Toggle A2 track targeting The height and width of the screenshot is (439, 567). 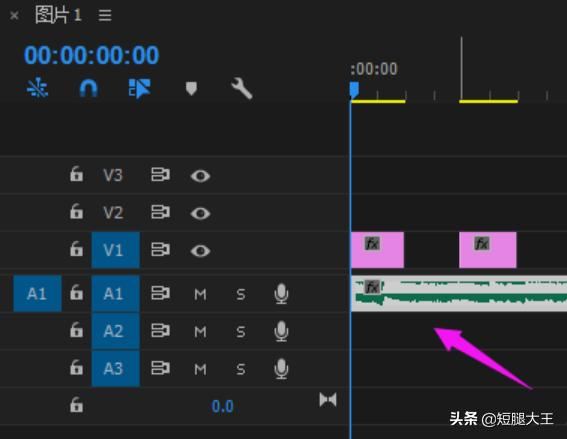pyautogui.click(x=116, y=331)
